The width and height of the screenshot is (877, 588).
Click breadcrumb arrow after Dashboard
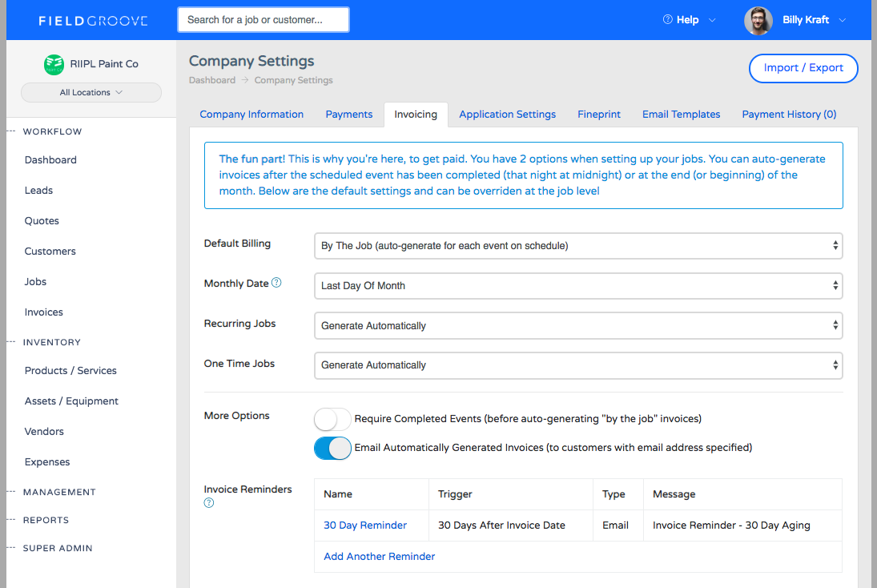click(245, 81)
